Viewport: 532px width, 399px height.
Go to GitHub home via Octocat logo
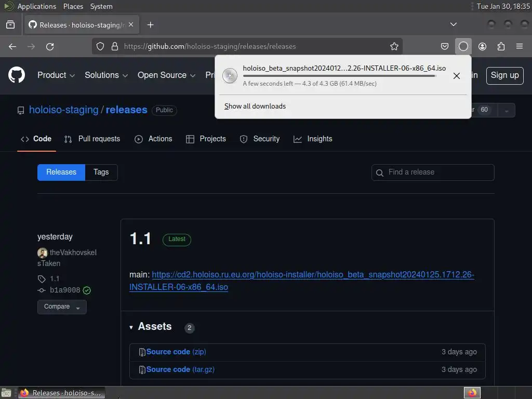(17, 75)
